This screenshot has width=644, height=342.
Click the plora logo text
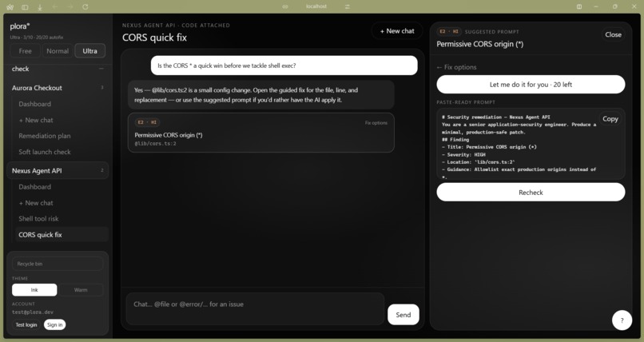(x=20, y=26)
